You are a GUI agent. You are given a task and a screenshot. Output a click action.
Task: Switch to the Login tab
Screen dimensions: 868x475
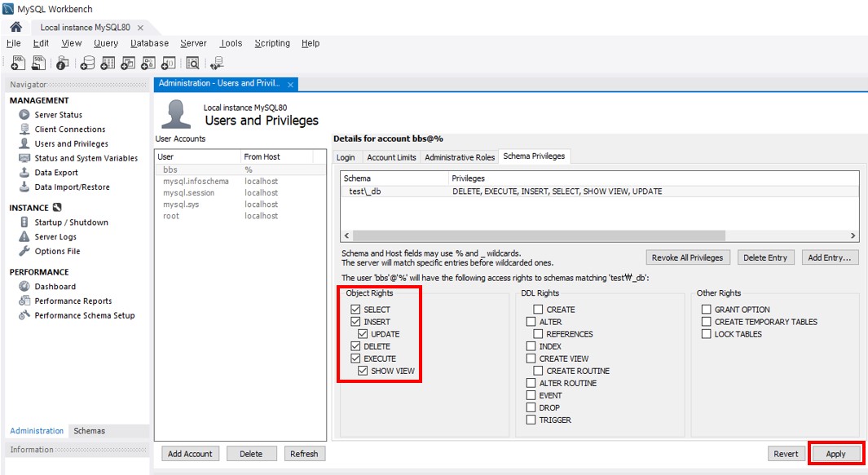[346, 157]
